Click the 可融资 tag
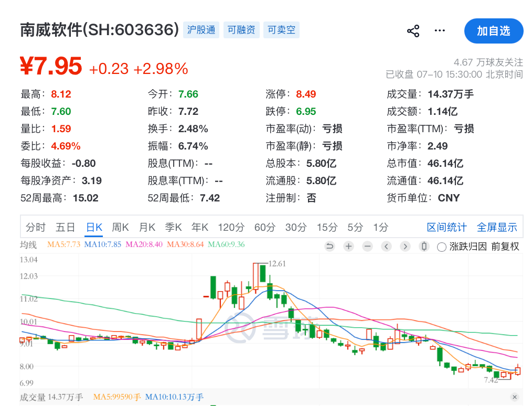 [x=241, y=30]
